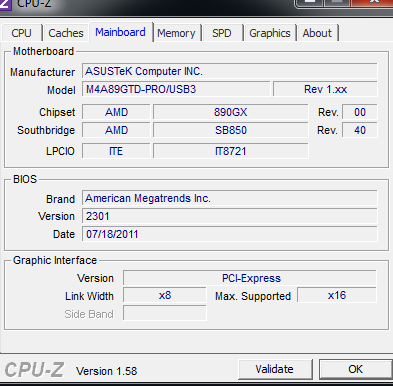Click the 890GX chipset value
The height and width of the screenshot is (386, 393).
click(231, 112)
